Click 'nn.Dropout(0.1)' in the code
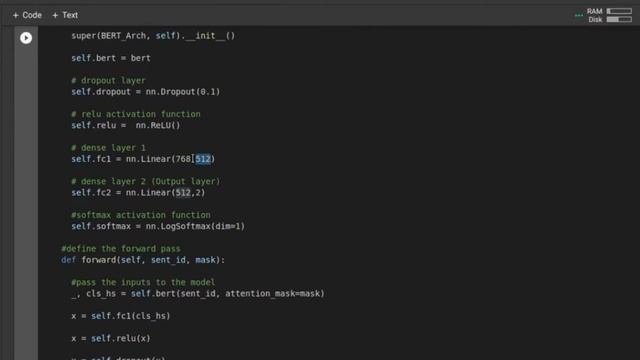Viewport: 640px width, 360px height. tap(183, 91)
